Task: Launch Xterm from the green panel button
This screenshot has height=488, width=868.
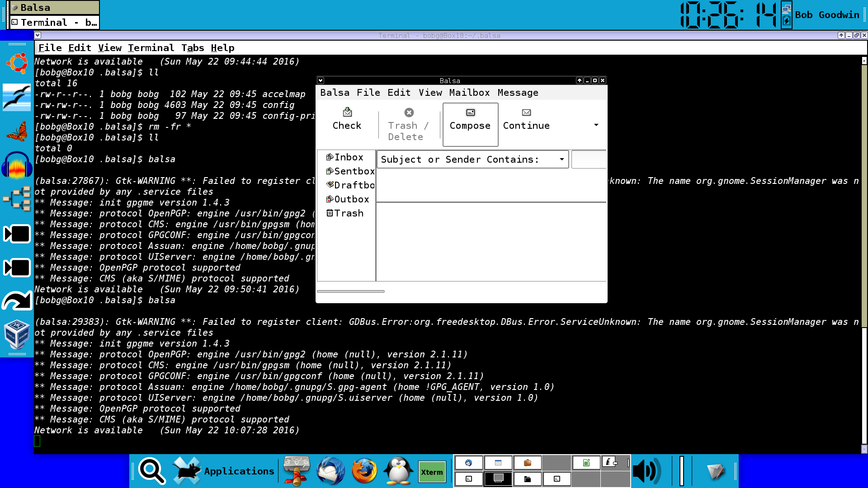Action: point(432,472)
